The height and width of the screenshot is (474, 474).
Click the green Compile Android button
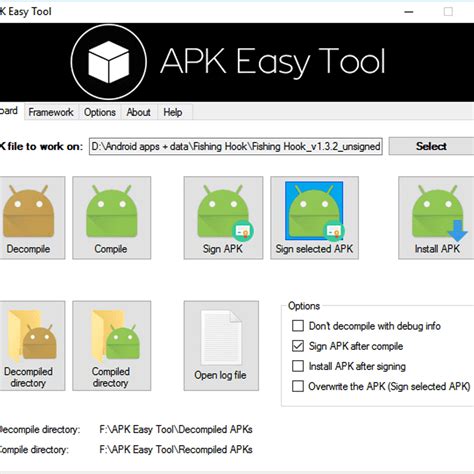tap(112, 218)
